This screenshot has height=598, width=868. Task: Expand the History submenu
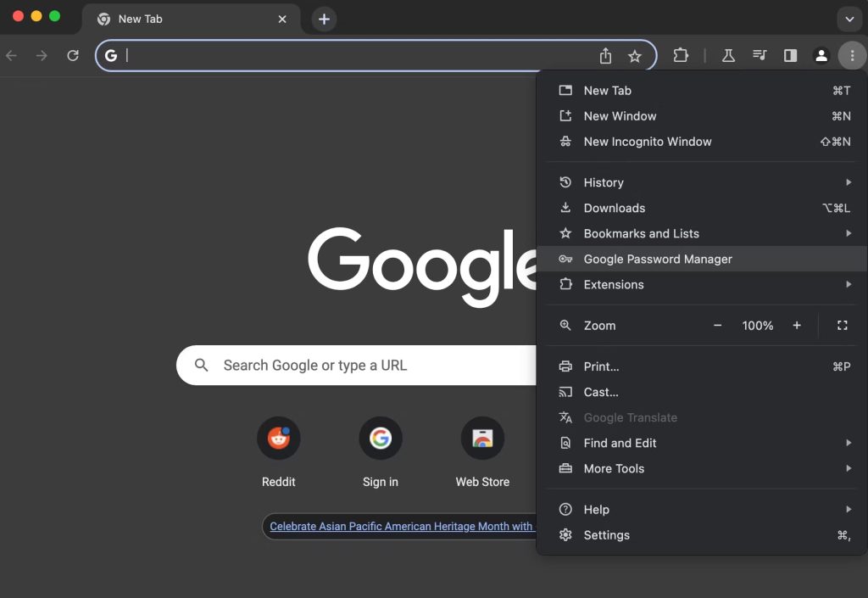pos(849,182)
